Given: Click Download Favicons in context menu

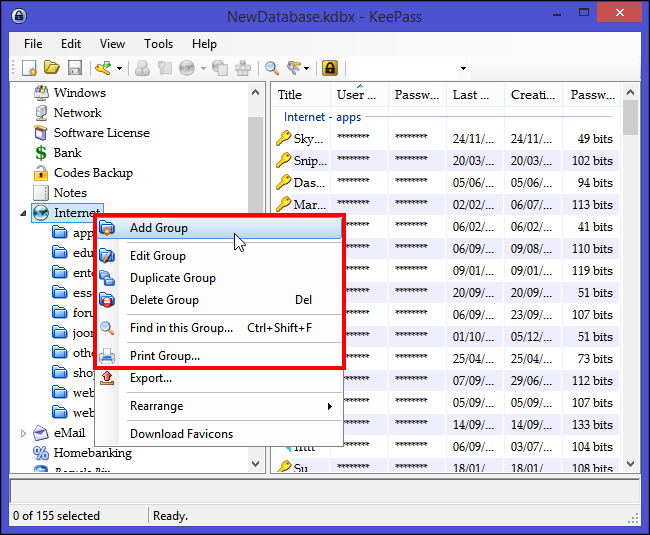Looking at the screenshot, I should coord(181,434).
